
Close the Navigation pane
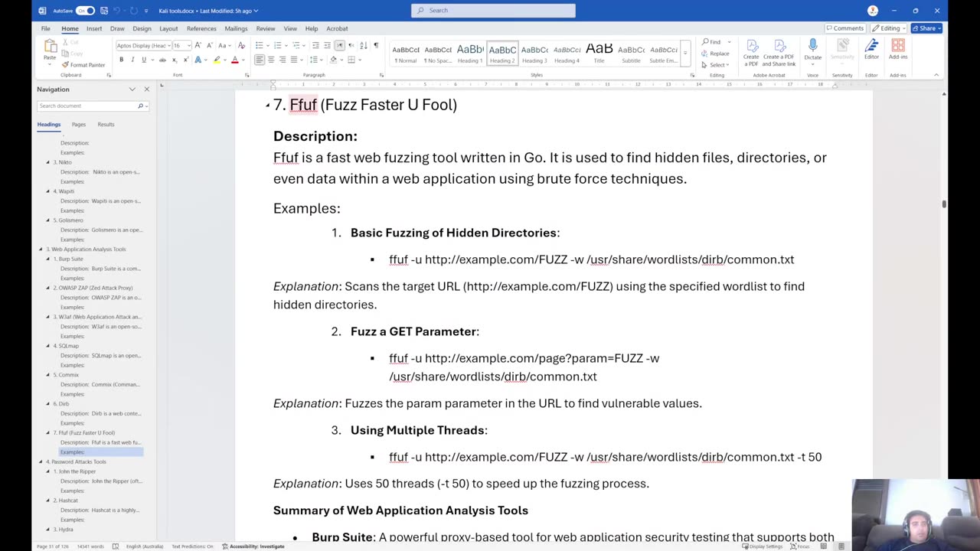tap(147, 90)
